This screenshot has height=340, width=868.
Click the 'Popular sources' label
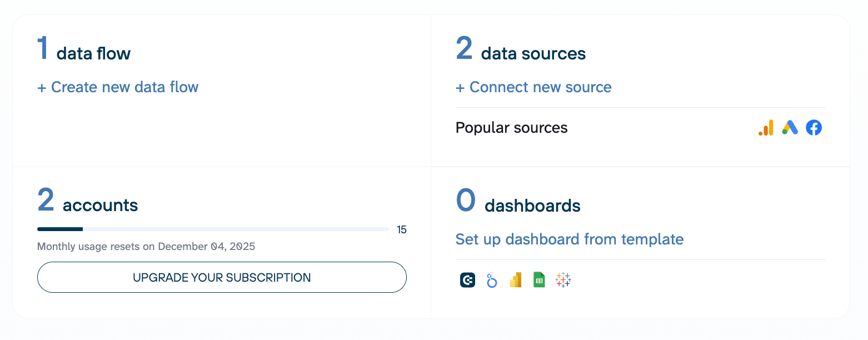tap(511, 128)
